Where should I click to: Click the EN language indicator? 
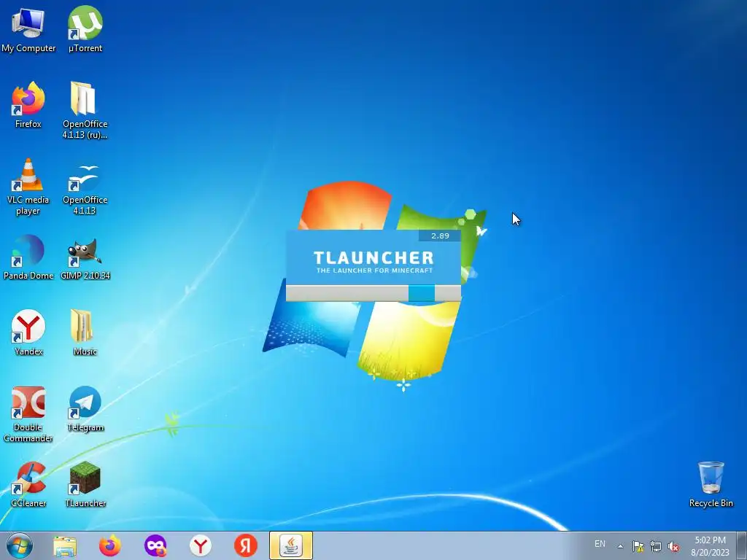[600, 544]
